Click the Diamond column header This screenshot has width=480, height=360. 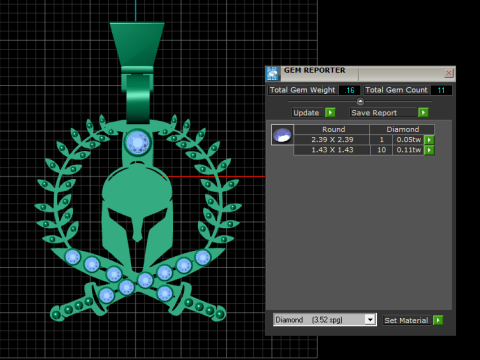click(x=402, y=129)
